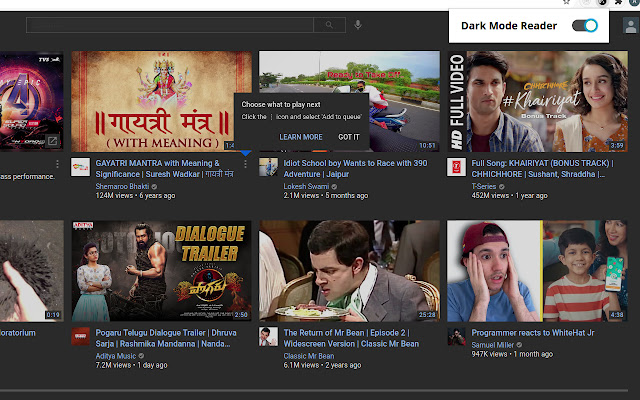The width and height of the screenshot is (640, 400).
Task: Open the Samuel Miller channel avatar
Action: (456, 337)
